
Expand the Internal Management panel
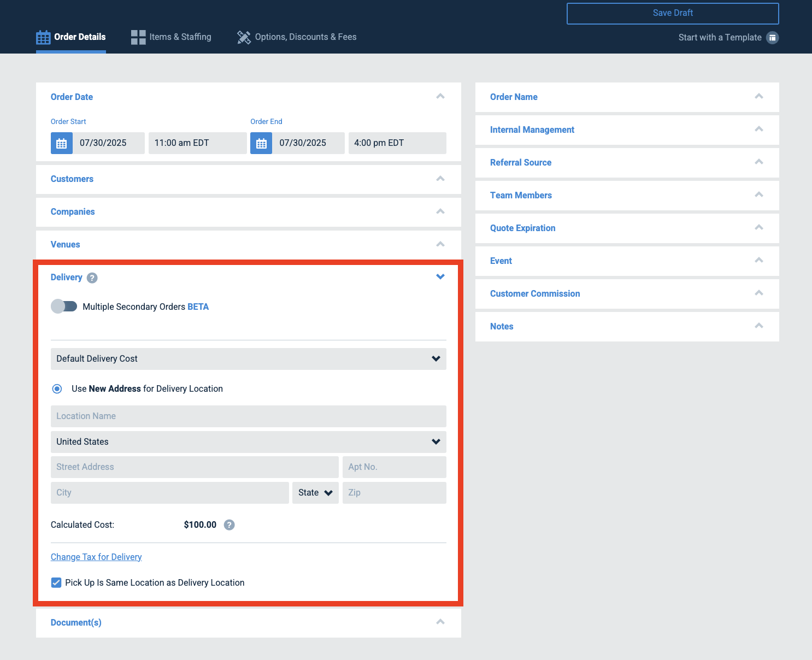[627, 130]
